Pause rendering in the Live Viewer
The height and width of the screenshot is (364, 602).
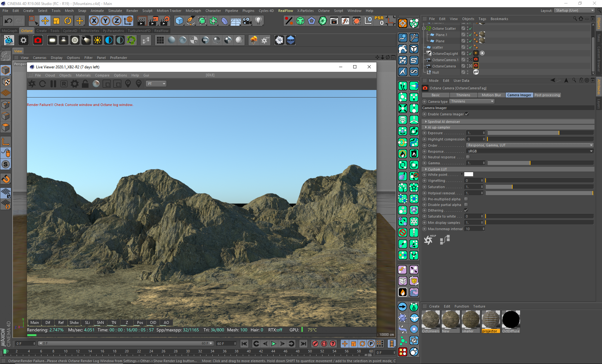(53, 84)
